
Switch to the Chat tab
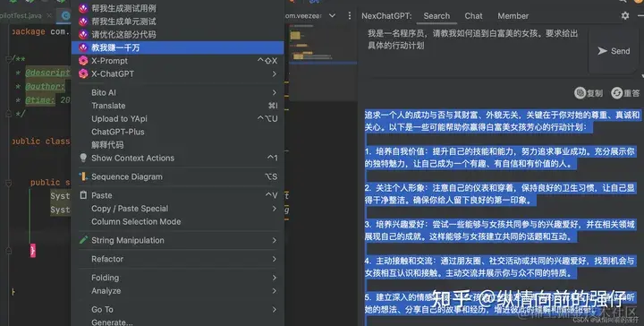[x=473, y=16]
